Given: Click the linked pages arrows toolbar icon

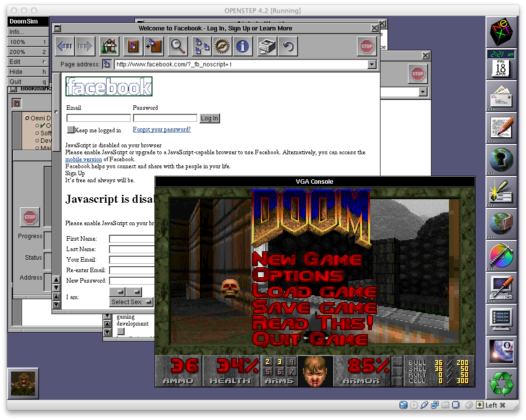Looking at the screenshot, I should (202, 46).
